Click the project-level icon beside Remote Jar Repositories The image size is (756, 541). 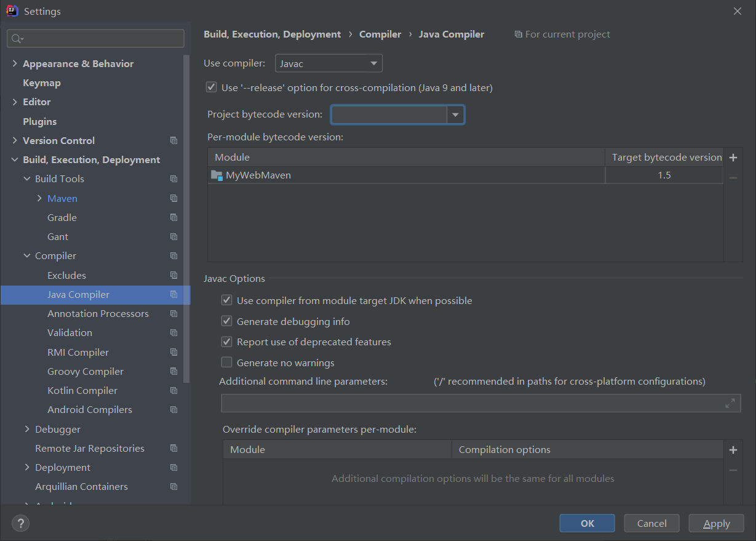pyautogui.click(x=174, y=448)
